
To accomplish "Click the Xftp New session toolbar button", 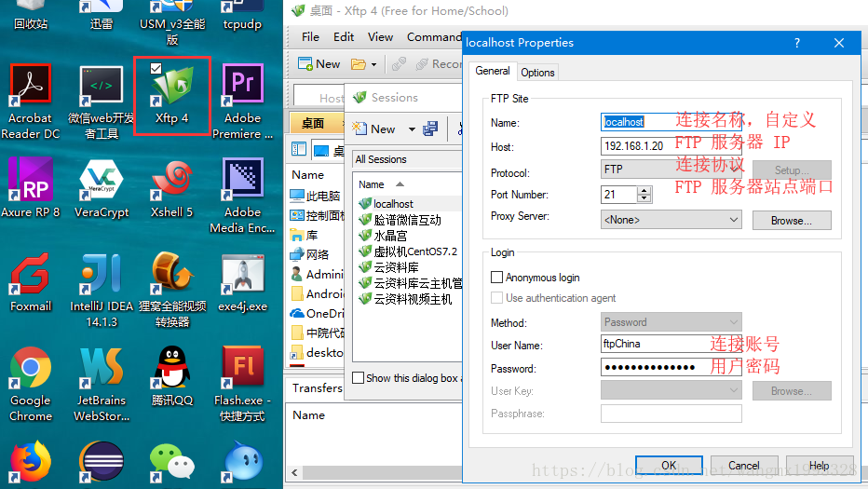I will (x=319, y=64).
